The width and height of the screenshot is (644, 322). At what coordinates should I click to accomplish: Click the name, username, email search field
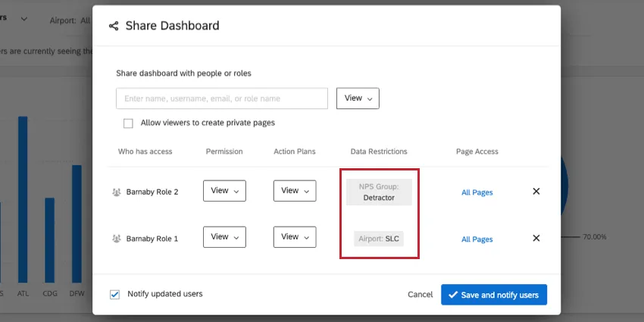coord(222,98)
